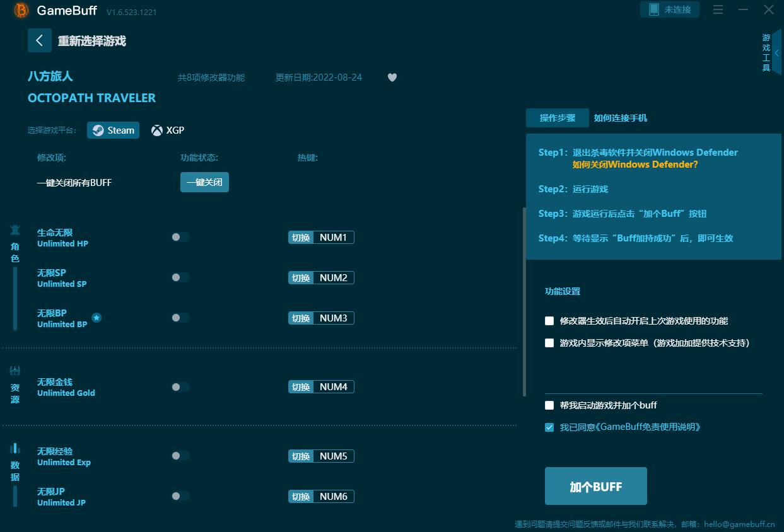Choose the XGP platform option
This screenshot has height=532, width=784.
pos(168,130)
